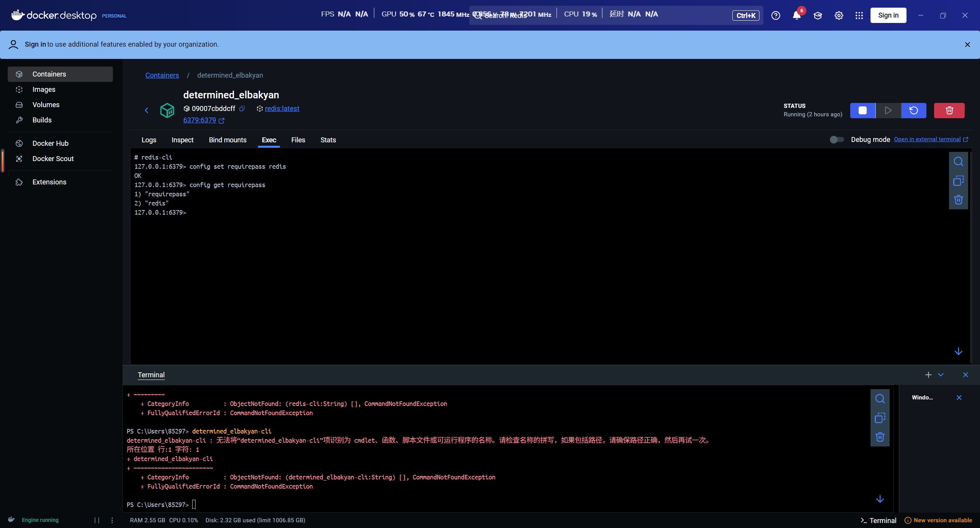
Task: Toggle the Terminal panel from status bar
Action: (879, 520)
